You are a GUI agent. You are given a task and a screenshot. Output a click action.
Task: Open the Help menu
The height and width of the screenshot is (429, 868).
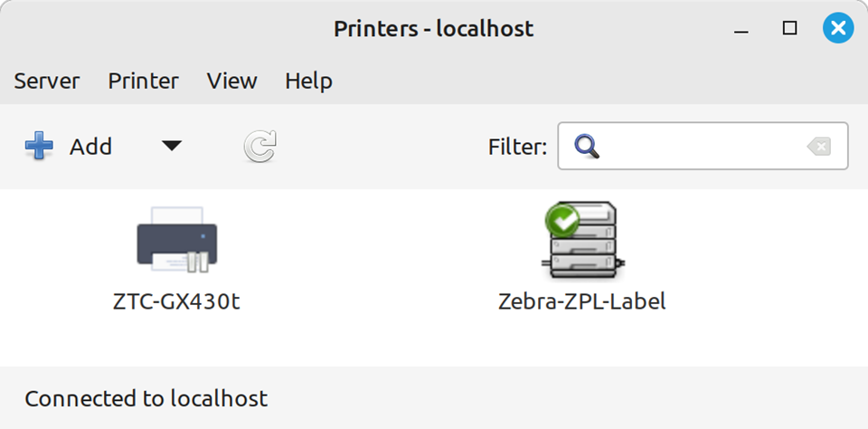308,81
